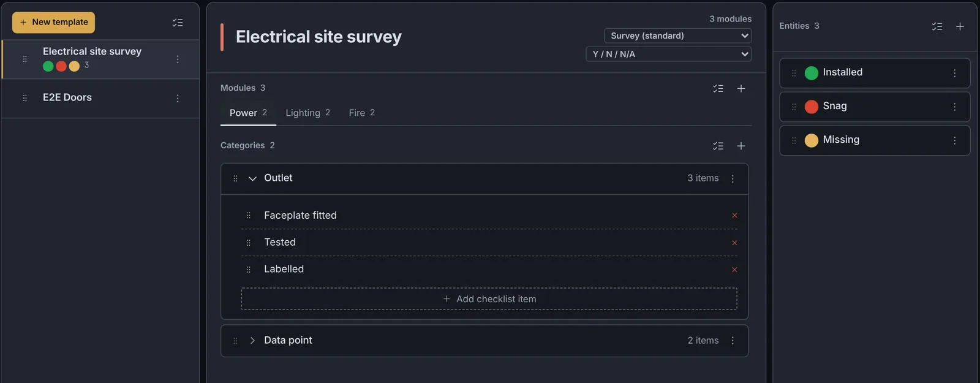Select the Missing entity label
The width and height of the screenshot is (980, 383).
pos(841,140)
